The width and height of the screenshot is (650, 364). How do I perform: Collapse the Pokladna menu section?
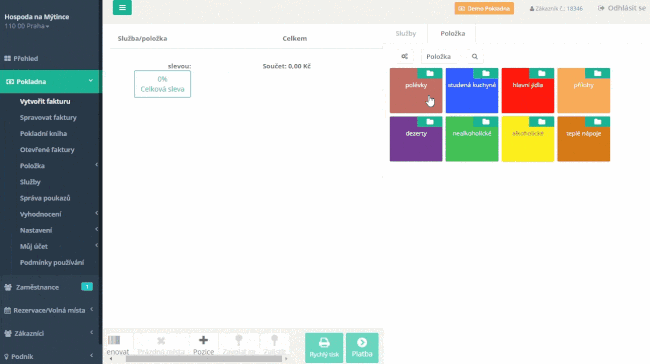coord(50,82)
